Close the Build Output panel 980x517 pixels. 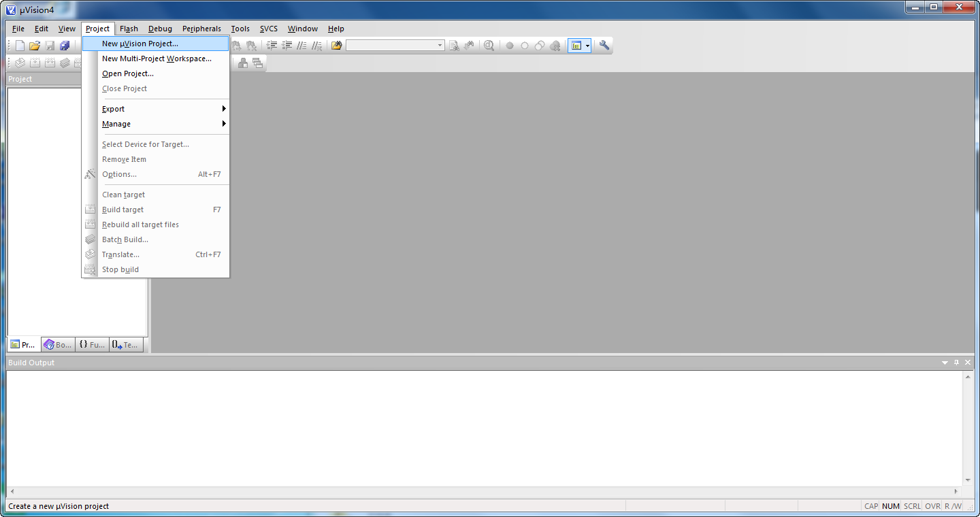[968, 363]
